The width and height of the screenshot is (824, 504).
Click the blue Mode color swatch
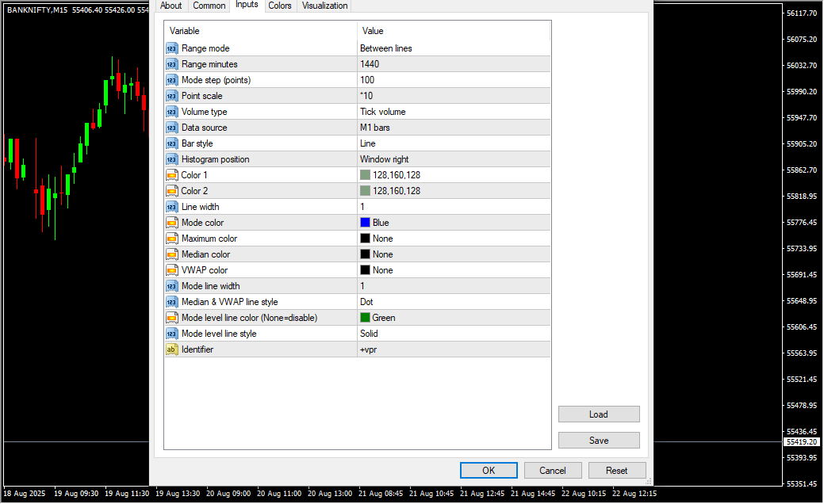(365, 223)
